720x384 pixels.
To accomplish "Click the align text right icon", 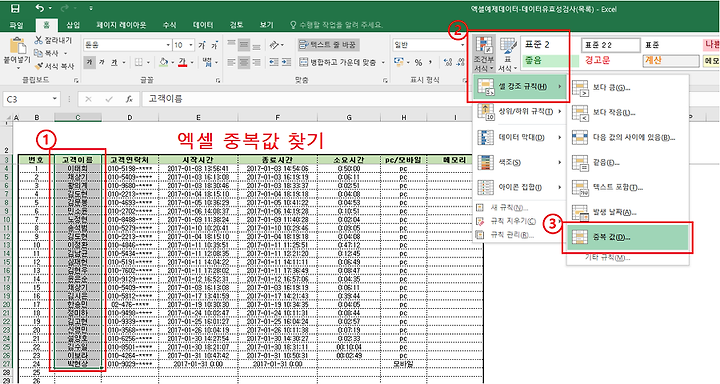I will pyautogui.click(x=256, y=62).
